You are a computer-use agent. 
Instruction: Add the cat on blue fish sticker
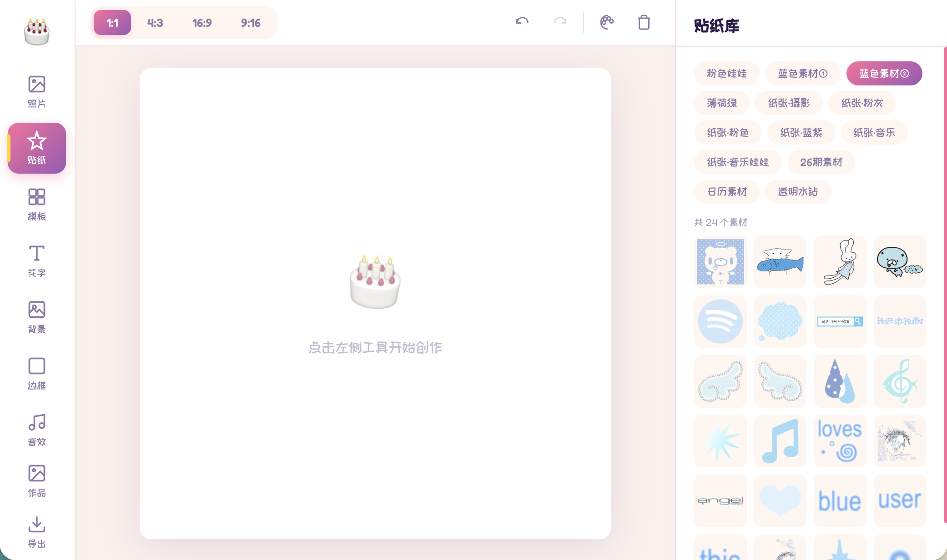[780, 262]
